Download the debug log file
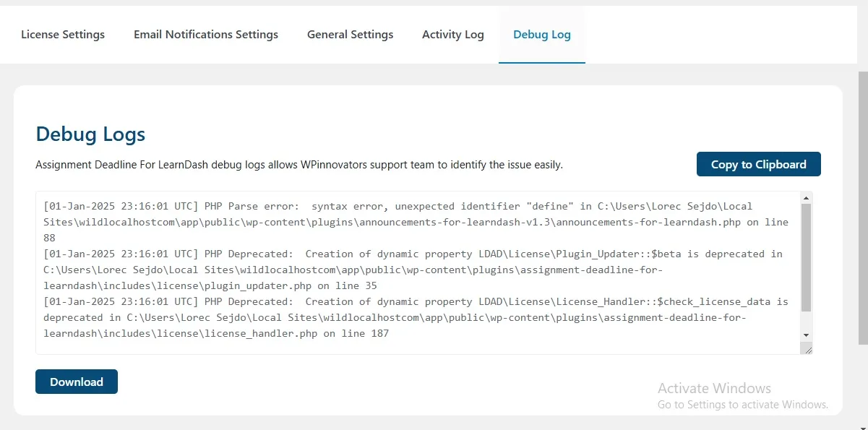Image resolution: width=868 pixels, height=430 pixels. tap(76, 382)
